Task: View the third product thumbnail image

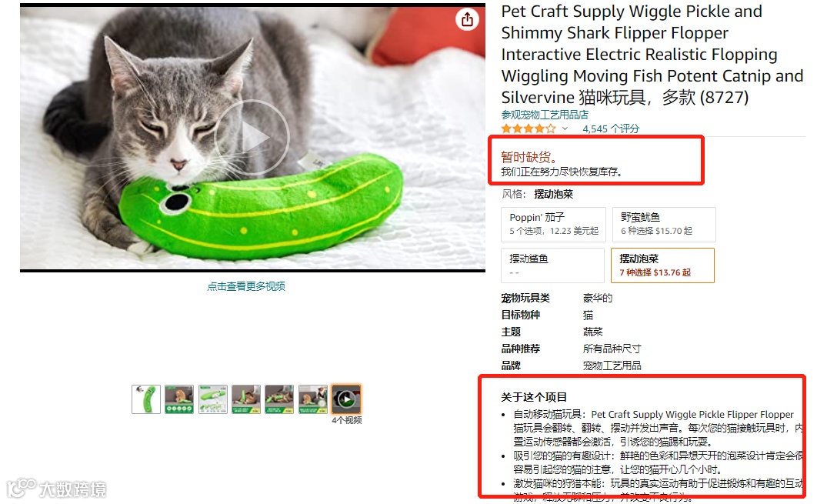Action: click(212, 399)
